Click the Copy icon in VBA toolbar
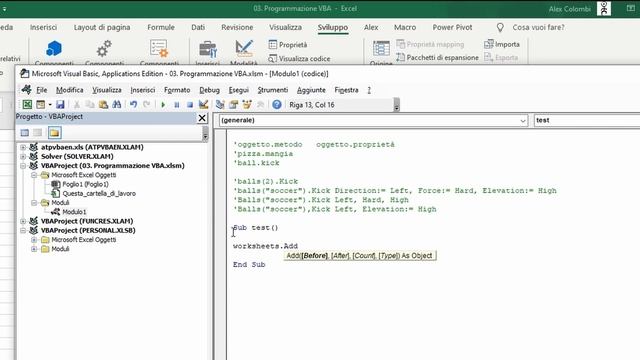The image size is (640, 360). (x=90, y=105)
